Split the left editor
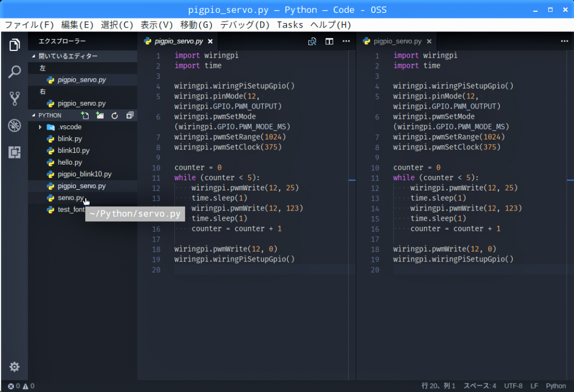Screen dimensions: 574x392 click(x=330, y=41)
